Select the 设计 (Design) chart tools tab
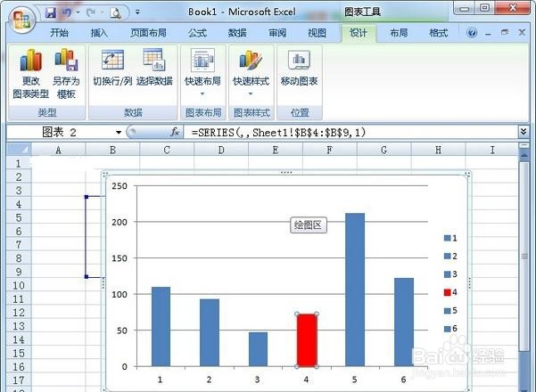 359,33
